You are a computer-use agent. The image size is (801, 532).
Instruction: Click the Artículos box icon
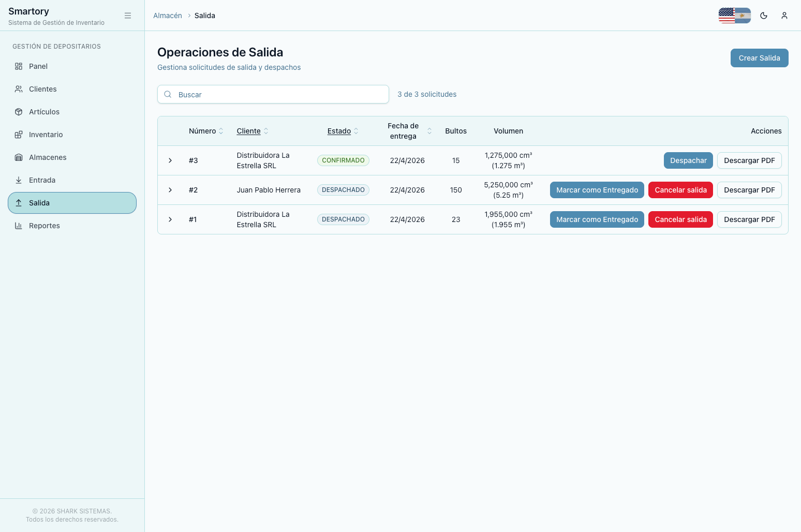pyautogui.click(x=19, y=112)
